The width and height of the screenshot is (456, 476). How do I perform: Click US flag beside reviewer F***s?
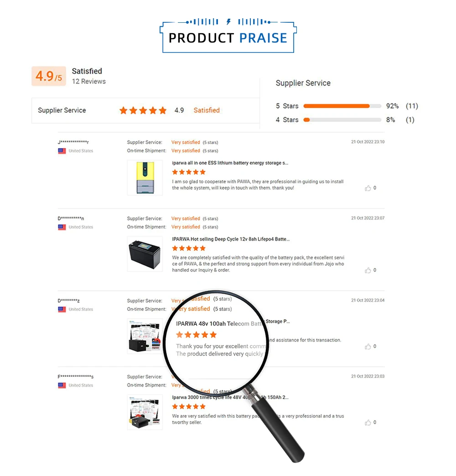coord(62,386)
